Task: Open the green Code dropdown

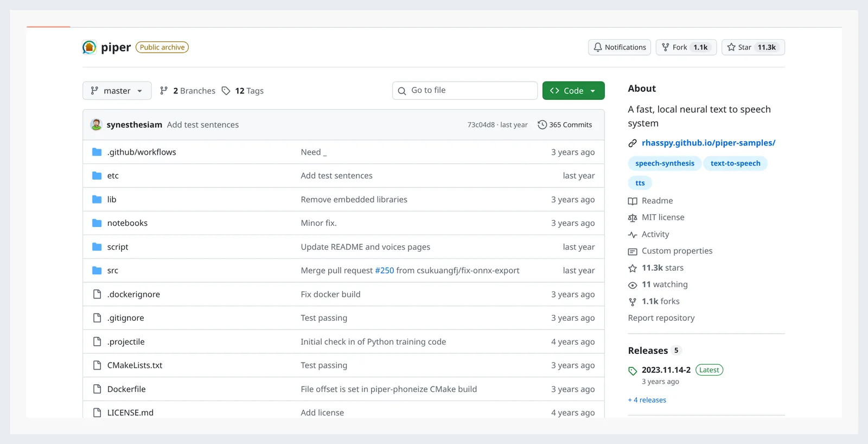Action: pos(573,91)
